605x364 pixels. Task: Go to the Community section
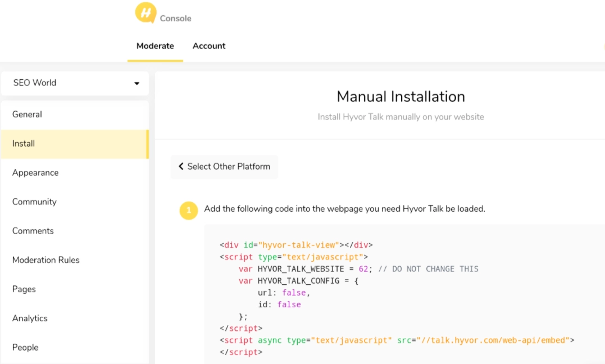click(75, 202)
